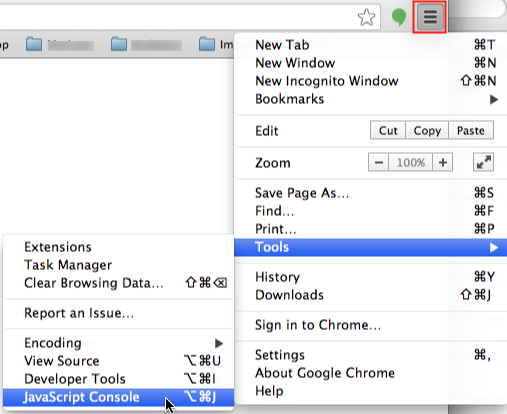Open History from the menu
The width and height of the screenshot is (507, 414).
click(x=371, y=277)
